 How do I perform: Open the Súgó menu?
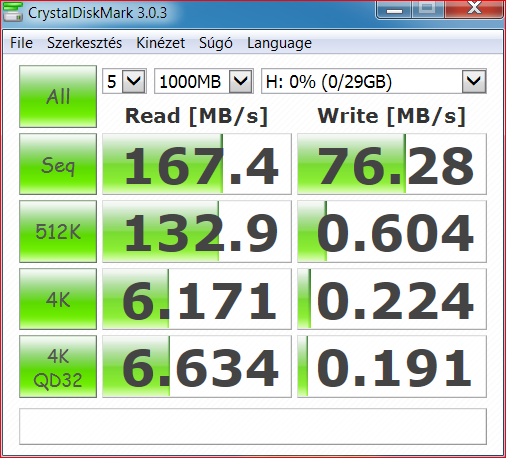click(216, 43)
